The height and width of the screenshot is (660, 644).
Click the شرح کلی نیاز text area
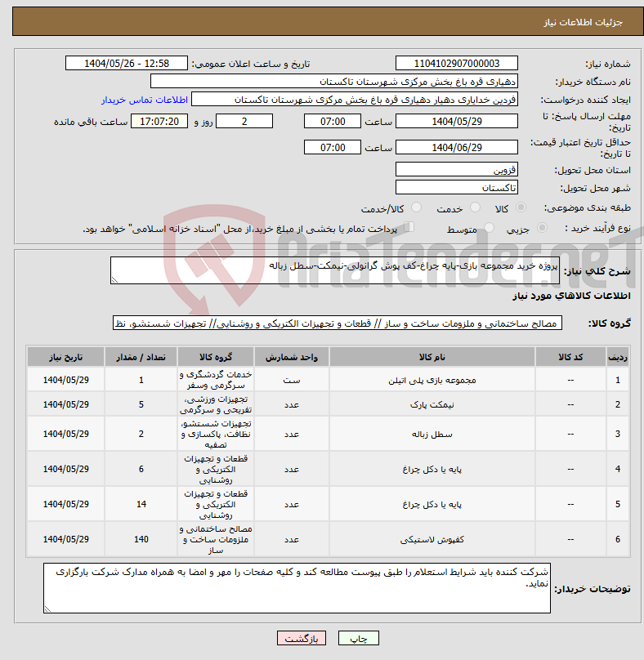click(335, 270)
